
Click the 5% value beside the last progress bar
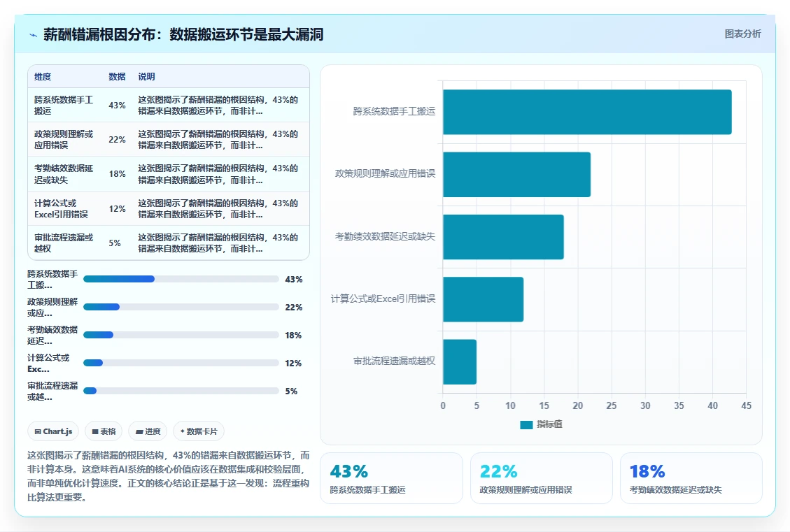(291, 391)
